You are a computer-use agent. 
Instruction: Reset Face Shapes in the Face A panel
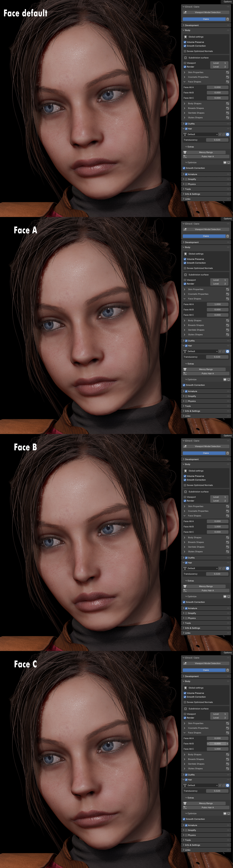point(228,299)
